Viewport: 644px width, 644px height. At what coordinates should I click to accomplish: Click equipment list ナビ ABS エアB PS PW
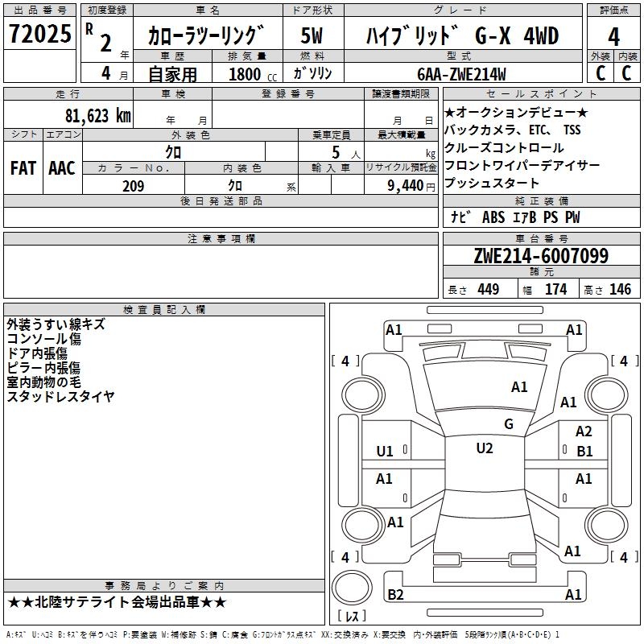(x=515, y=217)
